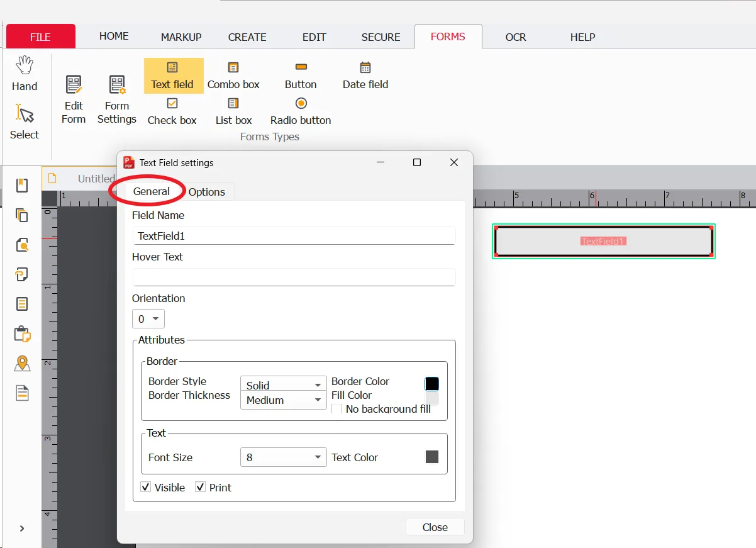This screenshot has width=756, height=548.
Task: Maximize the Text Field settings dialog
Action: (416, 162)
